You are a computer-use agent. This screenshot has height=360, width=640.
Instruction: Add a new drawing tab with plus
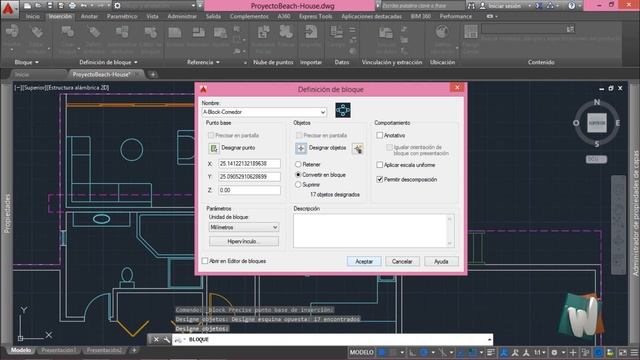point(153,74)
